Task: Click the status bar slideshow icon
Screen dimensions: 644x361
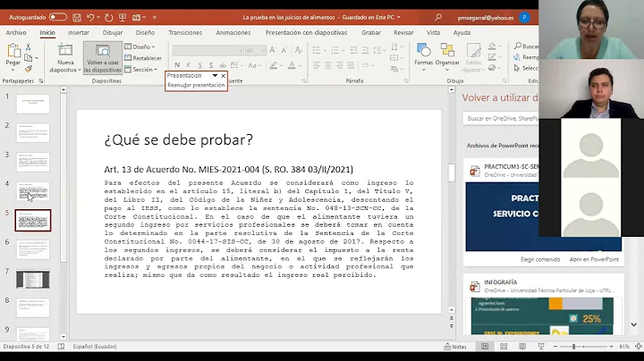Action: (541, 347)
